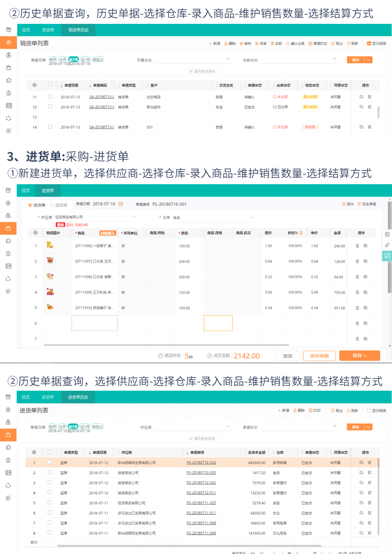Click 弃审 in the 销货单列表 toolbar
The width and height of the screenshot is (392, 554).
click(x=261, y=44)
